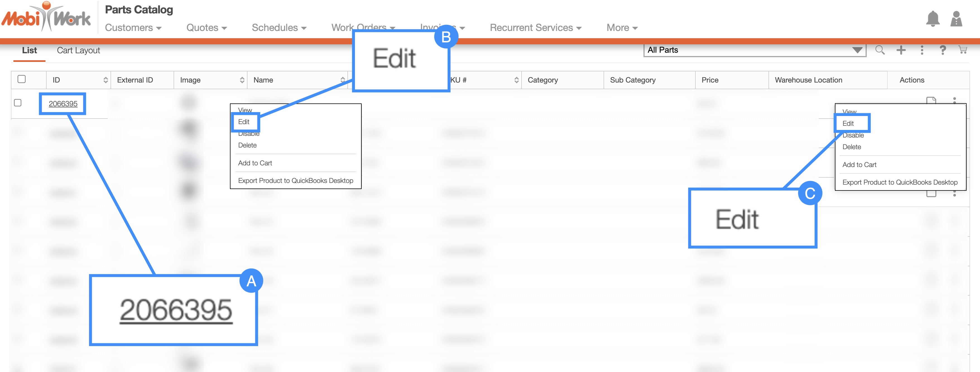Open the notifications bell icon
Image resolution: width=980 pixels, height=372 pixels.
(933, 19)
